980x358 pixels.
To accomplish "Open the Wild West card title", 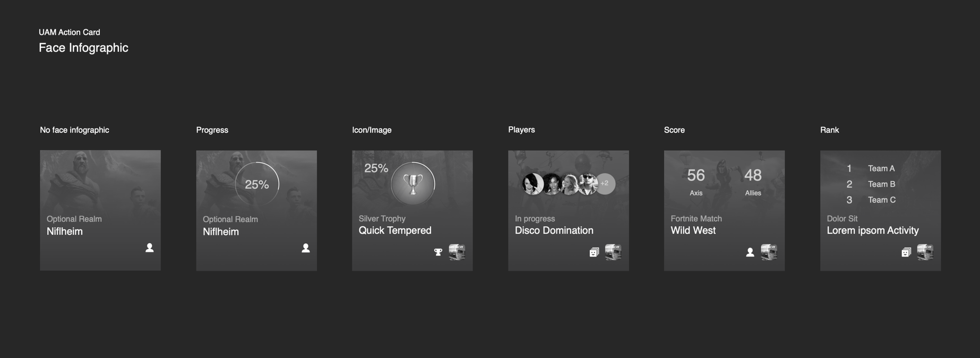I will pyautogui.click(x=693, y=231).
